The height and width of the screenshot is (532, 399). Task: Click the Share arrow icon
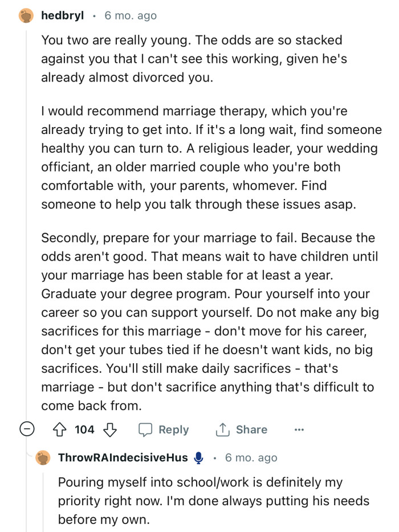[223, 429]
